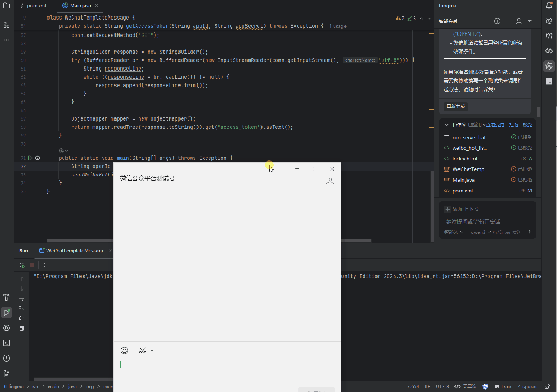The height and width of the screenshot is (392, 557).
Task: Open the Lingma chat tab
Action: coord(448,21)
